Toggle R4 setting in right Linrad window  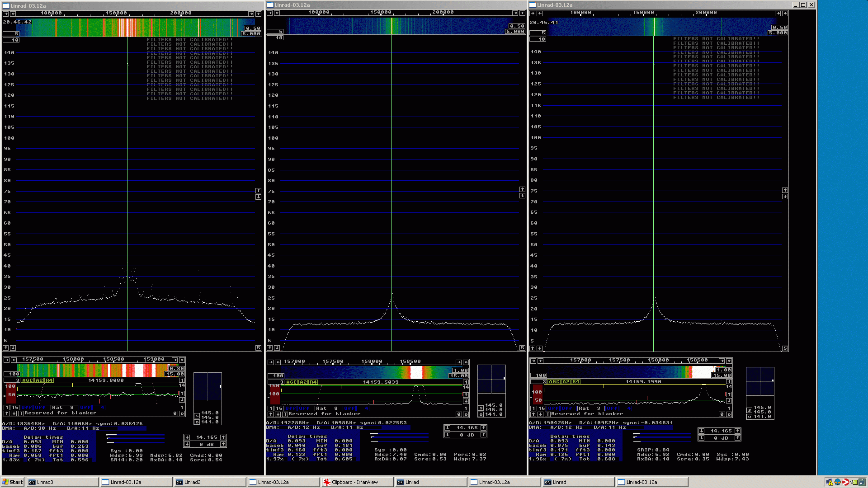(x=576, y=382)
